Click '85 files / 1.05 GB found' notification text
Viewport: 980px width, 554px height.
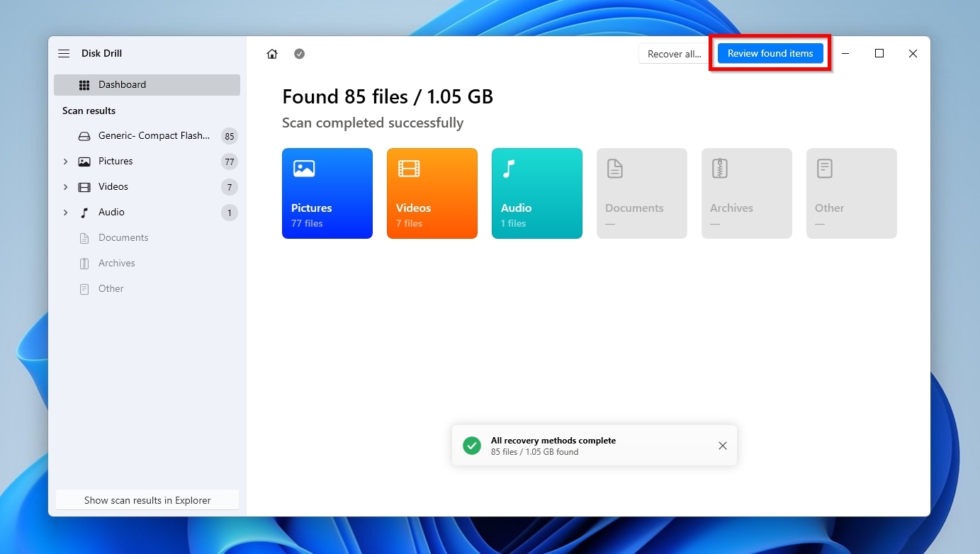535,452
